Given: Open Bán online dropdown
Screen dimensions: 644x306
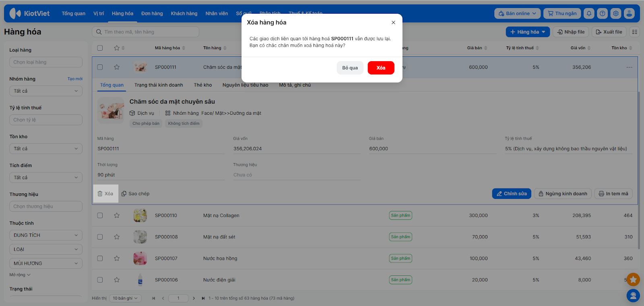Looking at the screenshot, I should coord(518,13).
